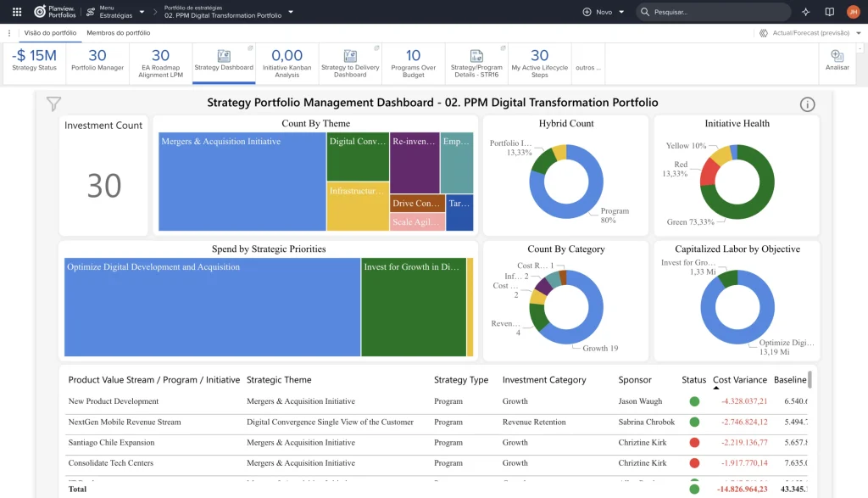
Task: Expand the Menu Estratégias dropdown arrow
Action: click(142, 12)
